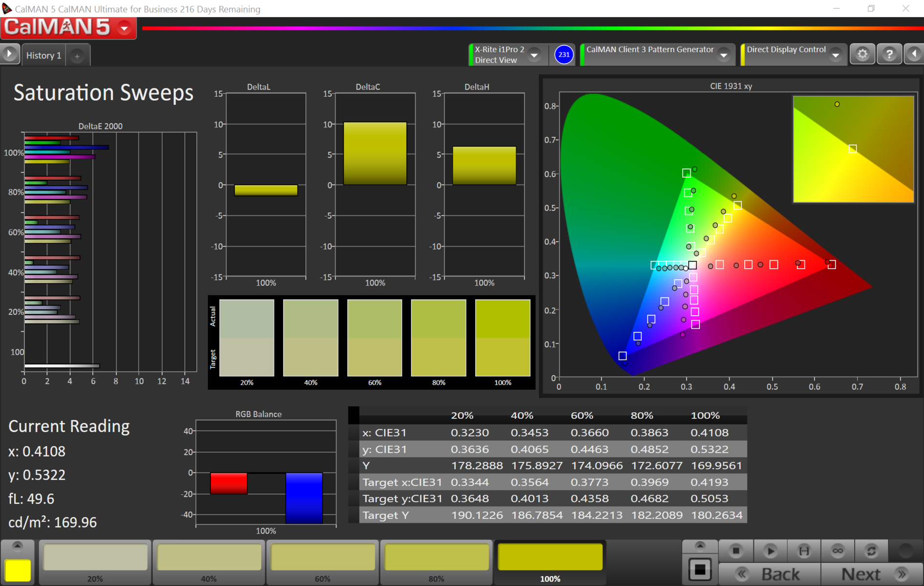Click the Y value 178.2888 cell
This screenshot has height=586, width=924.
(x=477, y=465)
